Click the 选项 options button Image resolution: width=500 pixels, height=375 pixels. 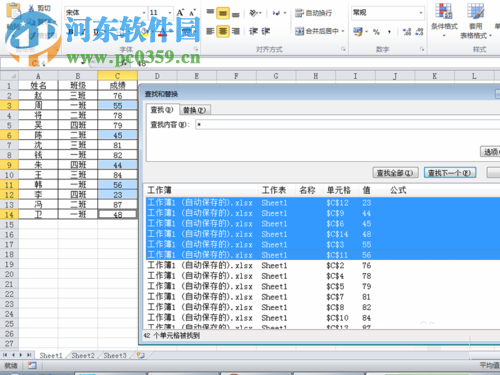tap(490, 152)
